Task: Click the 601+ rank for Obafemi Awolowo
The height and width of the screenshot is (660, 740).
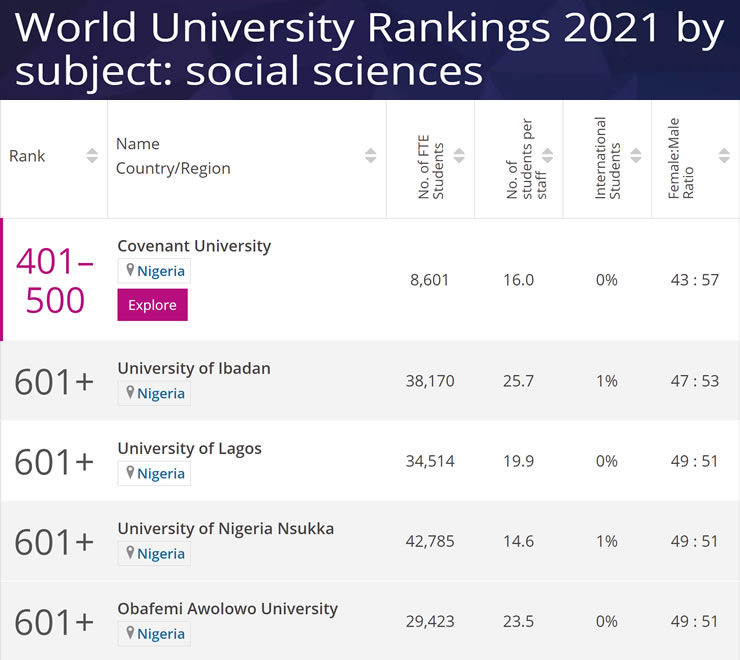Action: pyautogui.click(x=54, y=622)
